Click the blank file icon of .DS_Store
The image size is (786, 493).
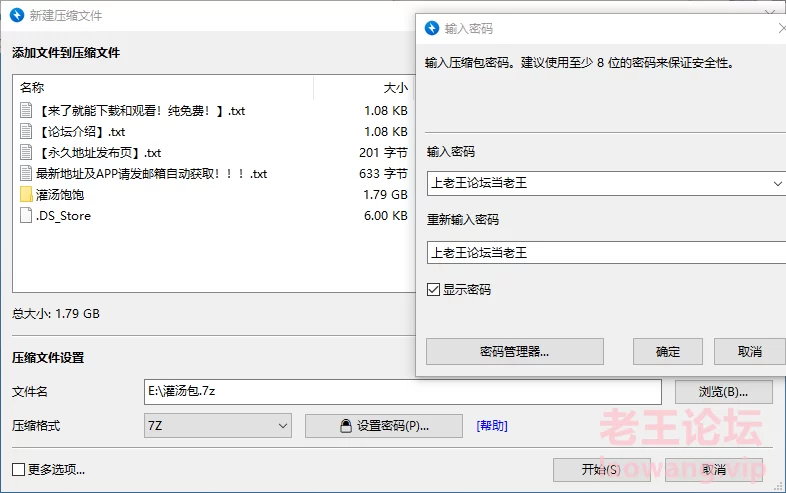[x=26, y=216]
